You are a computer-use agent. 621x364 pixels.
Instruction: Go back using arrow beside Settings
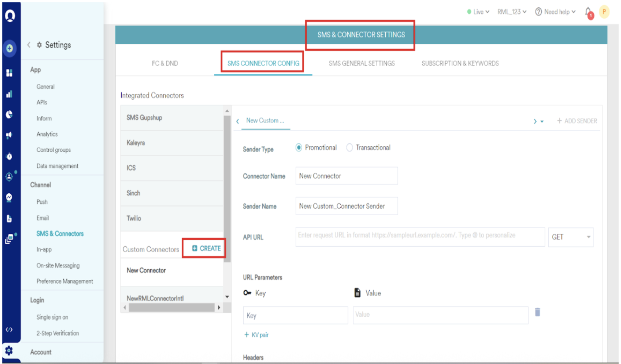29,45
